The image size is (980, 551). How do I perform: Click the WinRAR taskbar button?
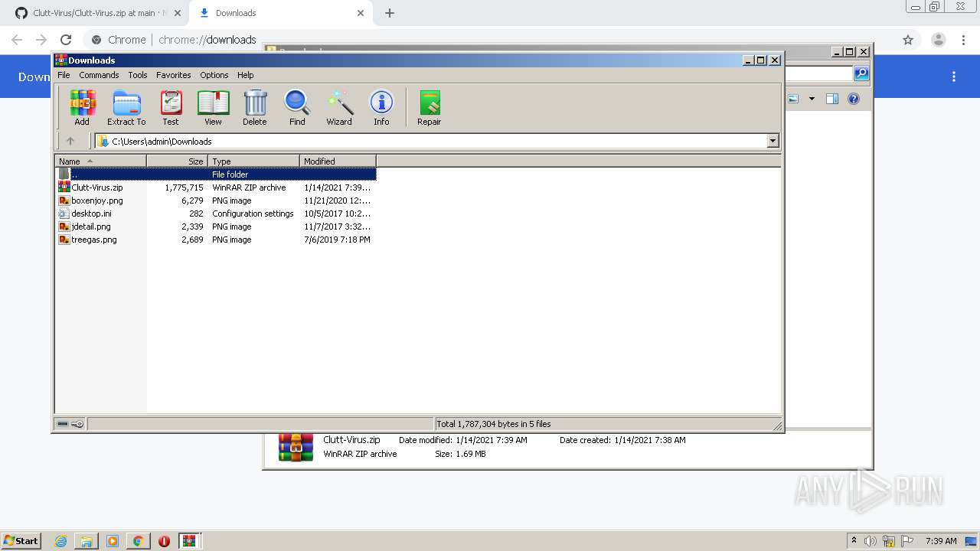(190, 541)
